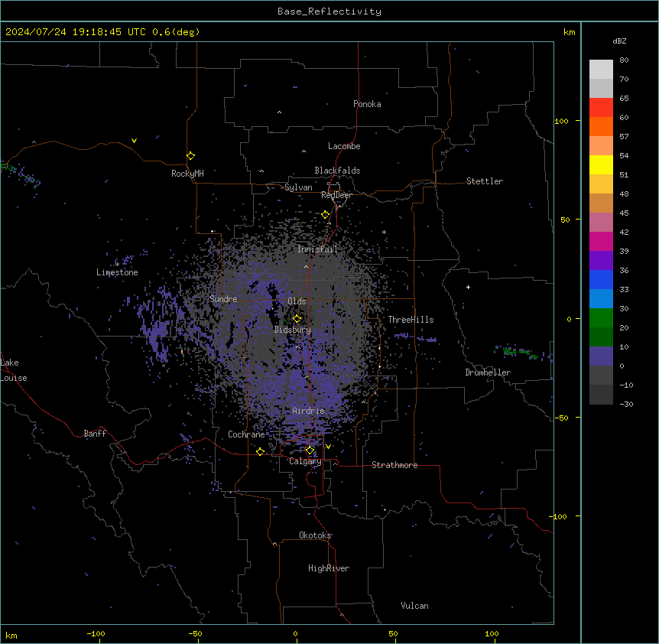Image resolution: width=659 pixels, height=644 pixels.
Task: Click the 50 tick on bottom axis
Action: tap(393, 633)
